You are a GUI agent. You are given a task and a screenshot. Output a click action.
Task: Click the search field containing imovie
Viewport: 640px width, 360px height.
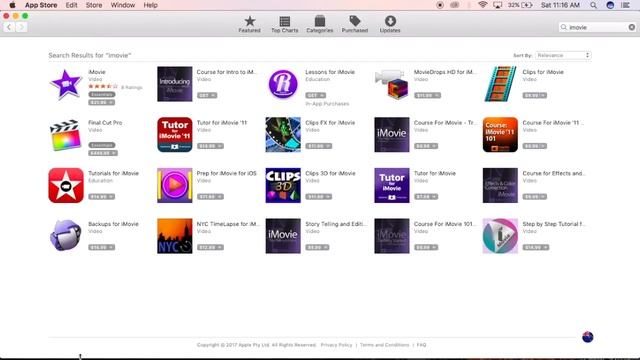point(598,27)
